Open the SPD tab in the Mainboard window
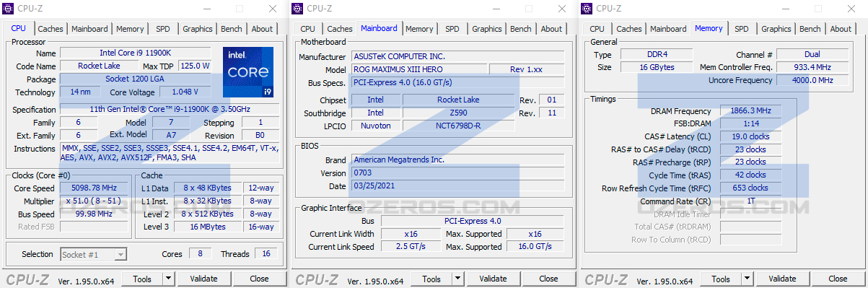868x288 pixels. coord(452,29)
